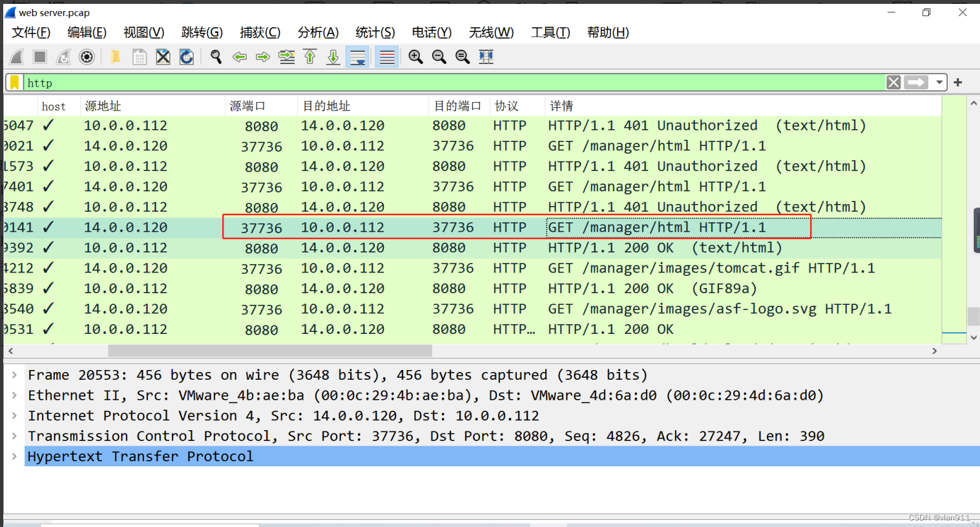Open the 捕获(C) menu

point(260,32)
